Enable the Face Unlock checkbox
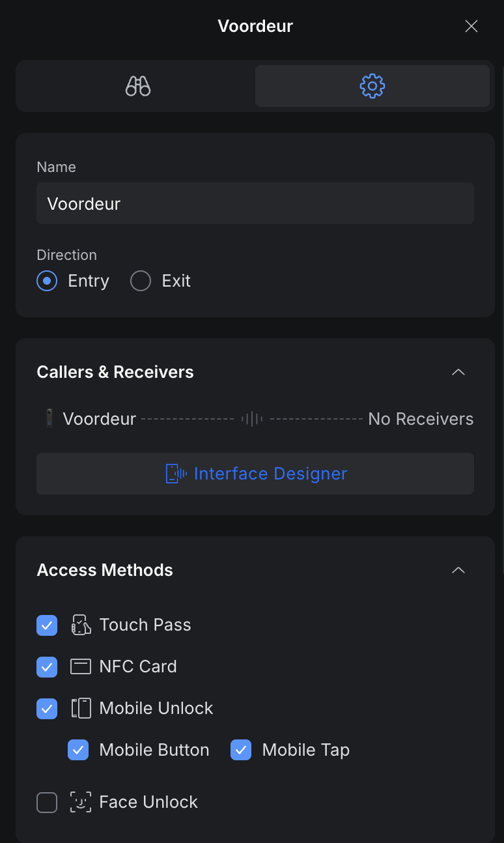The width and height of the screenshot is (504, 843). tap(47, 803)
